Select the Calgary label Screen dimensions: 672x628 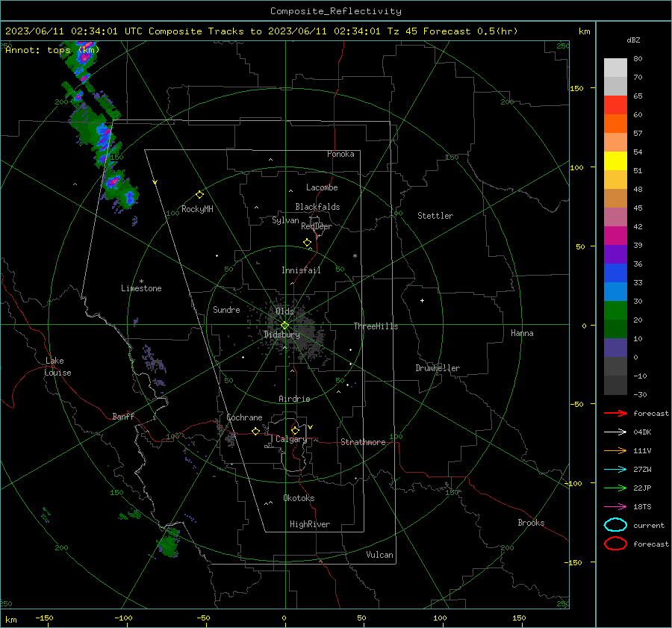[291, 439]
